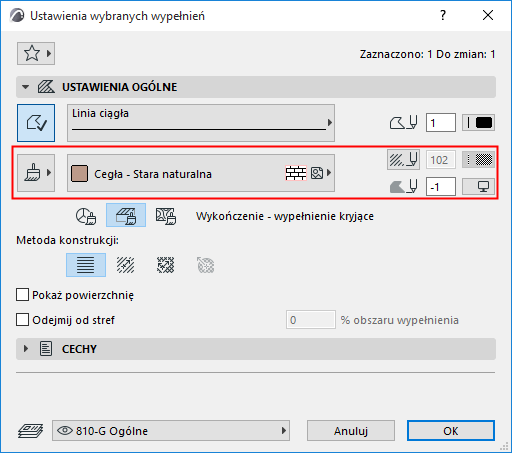The height and width of the screenshot is (453, 512).
Task: Click the fill background pen monitor button
Action: 478,186
